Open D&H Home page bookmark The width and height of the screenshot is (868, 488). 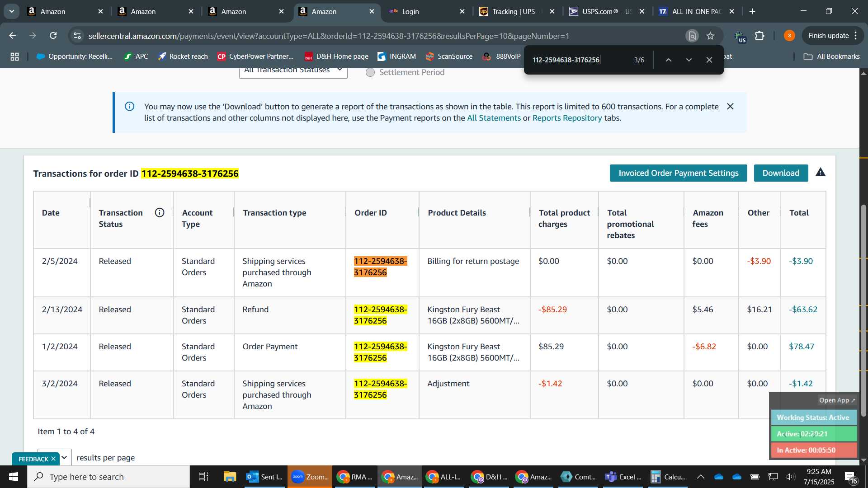pos(337,56)
